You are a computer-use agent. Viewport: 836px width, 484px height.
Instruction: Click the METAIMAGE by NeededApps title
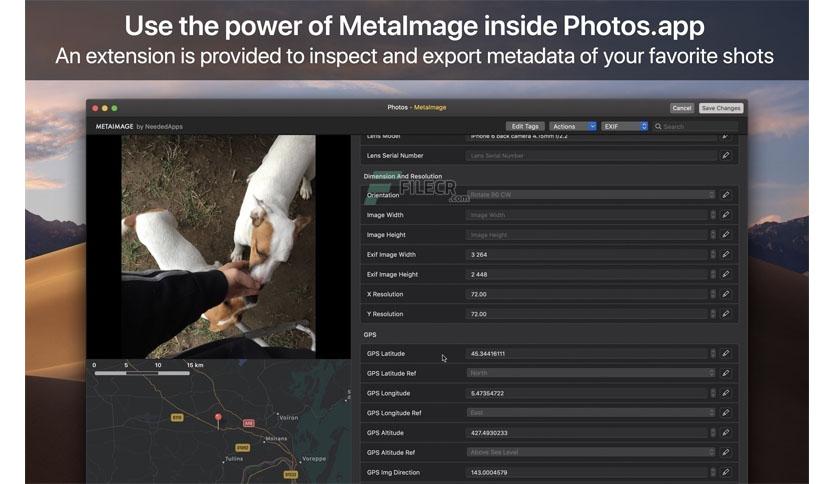click(139, 126)
